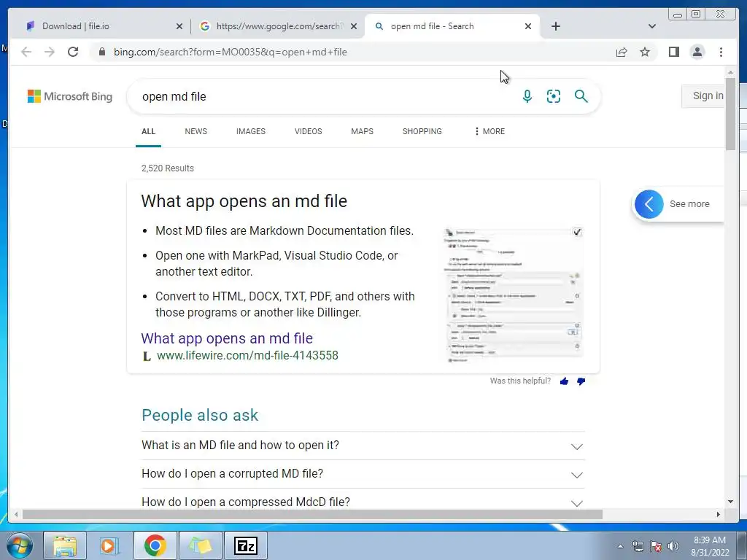Click the volume speaker tray icon

673,546
